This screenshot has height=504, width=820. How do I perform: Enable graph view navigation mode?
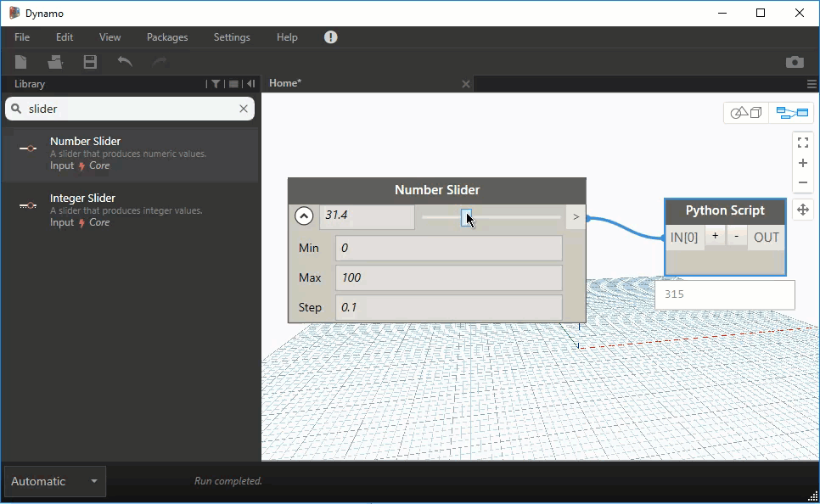pos(792,113)
